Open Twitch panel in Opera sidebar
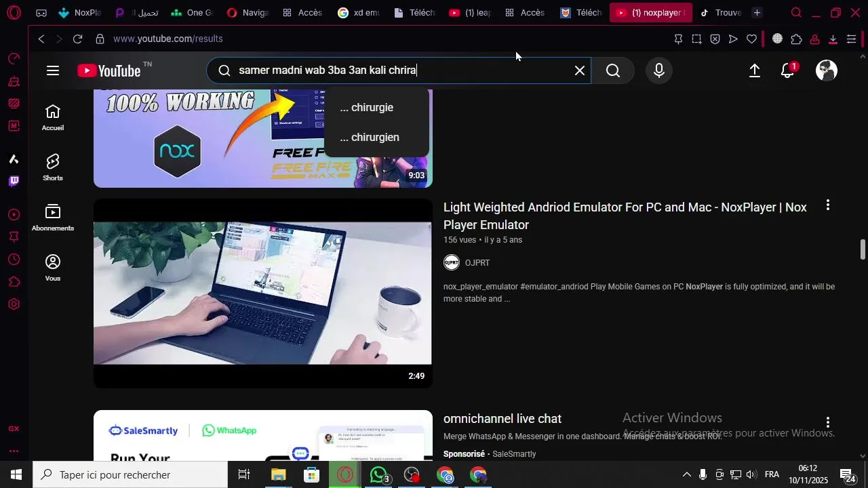The width and height of the screenshot is (868, 488). pyautogui.click(x=14, y=181)
